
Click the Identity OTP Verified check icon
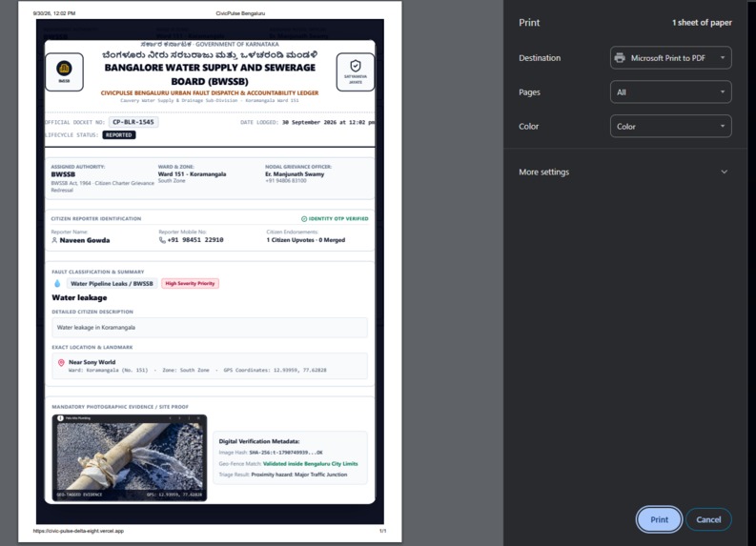(x=304, y=219)
